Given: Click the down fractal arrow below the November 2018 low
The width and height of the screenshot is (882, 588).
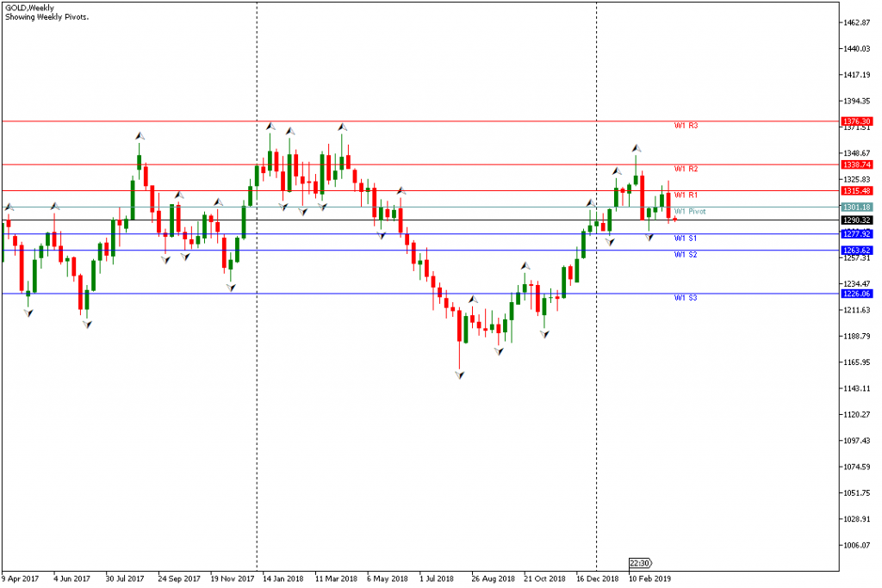Looking at the screenshot, I should [545, 333].
